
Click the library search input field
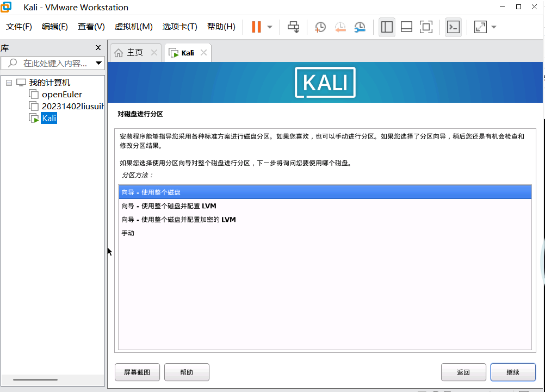tap(53, 63)
